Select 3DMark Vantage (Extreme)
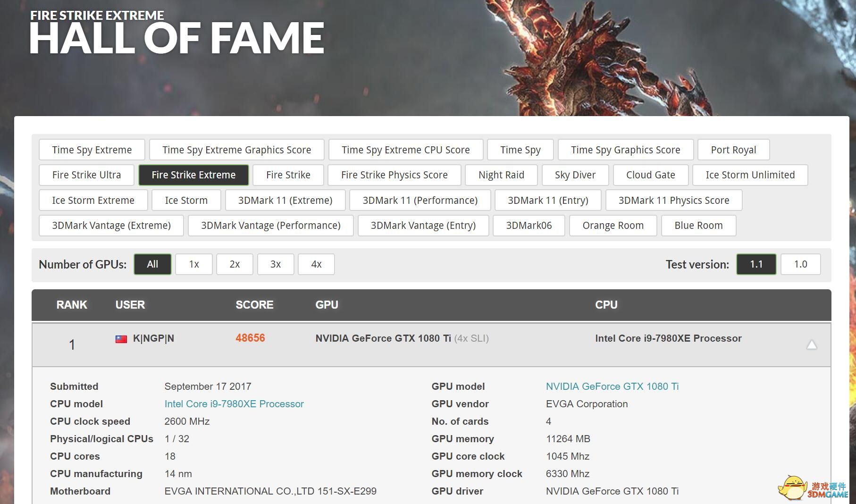856x504 pixels. 111,225
